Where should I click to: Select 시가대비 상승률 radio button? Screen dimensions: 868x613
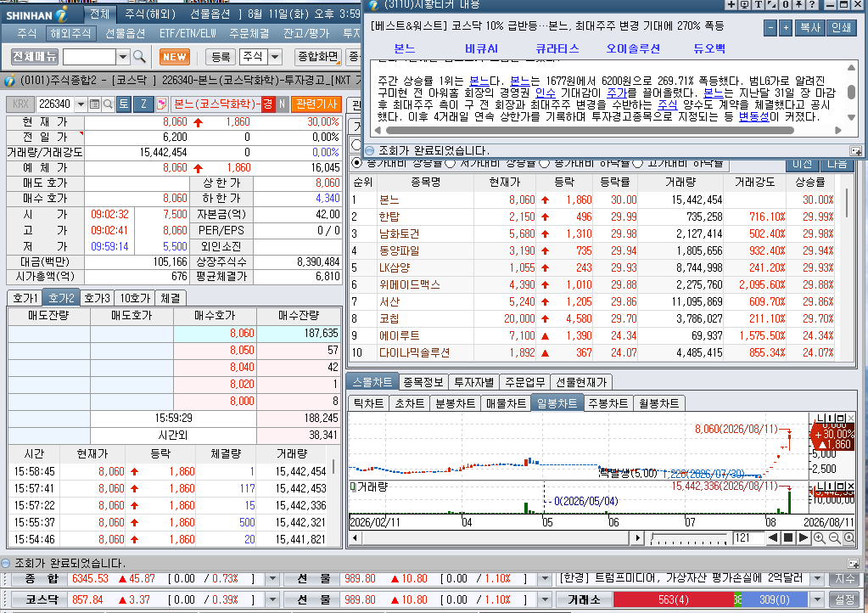(450, 163)
